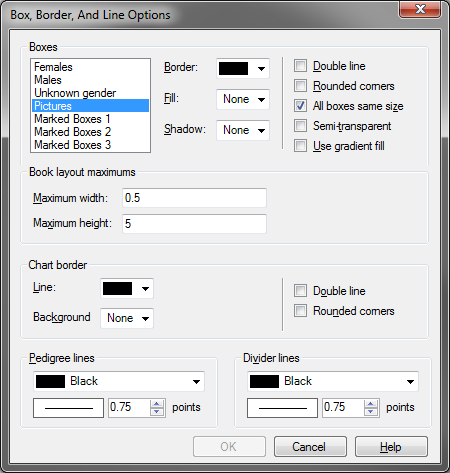Uncheck All boxes same size

coord(300,106)
